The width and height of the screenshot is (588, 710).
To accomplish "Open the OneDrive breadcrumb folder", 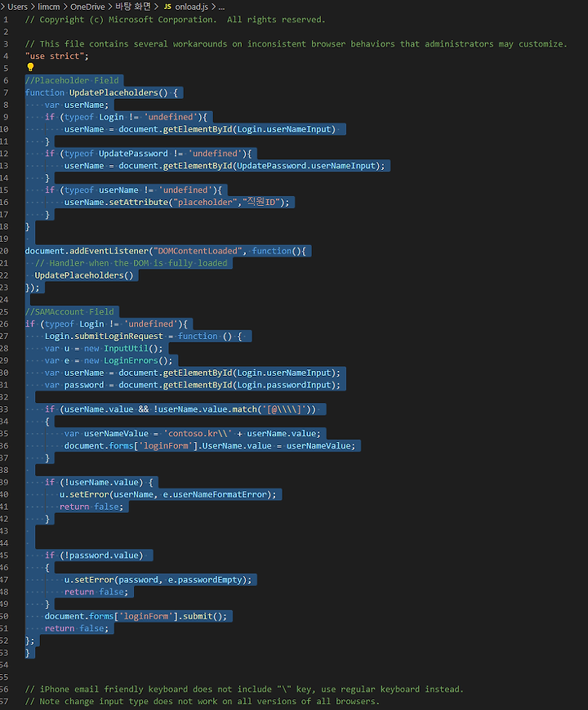I will point(87,7).
